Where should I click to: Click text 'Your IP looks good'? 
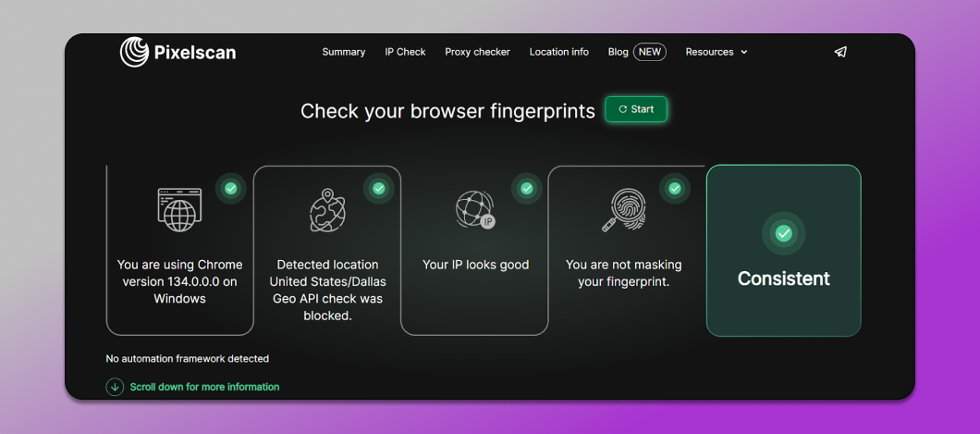coord(475,265)
